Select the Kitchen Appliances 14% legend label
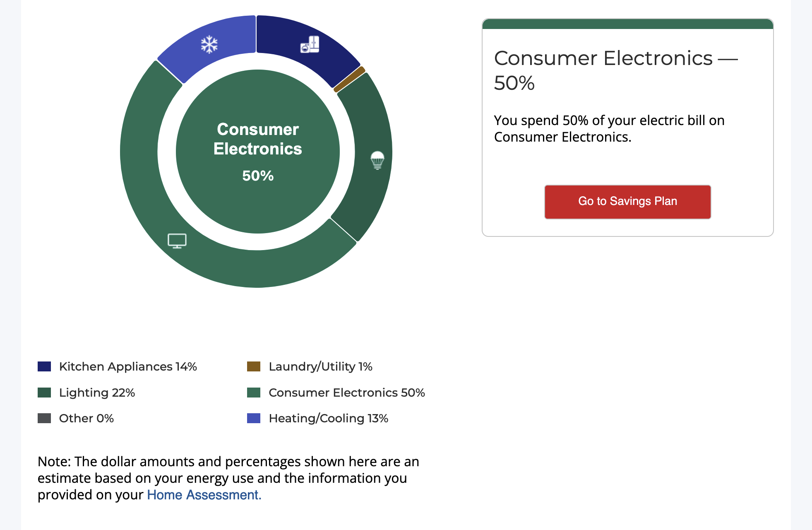 (x=128, y=366)
